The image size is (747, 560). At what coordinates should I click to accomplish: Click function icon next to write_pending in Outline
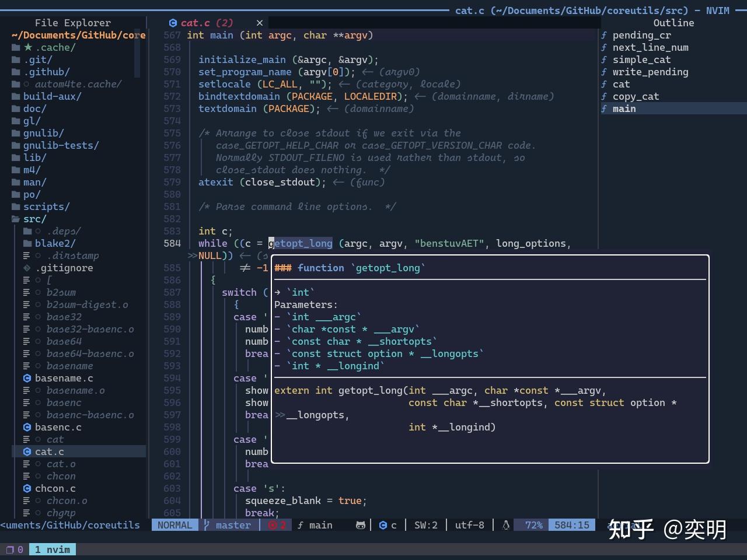pos(604,72)
